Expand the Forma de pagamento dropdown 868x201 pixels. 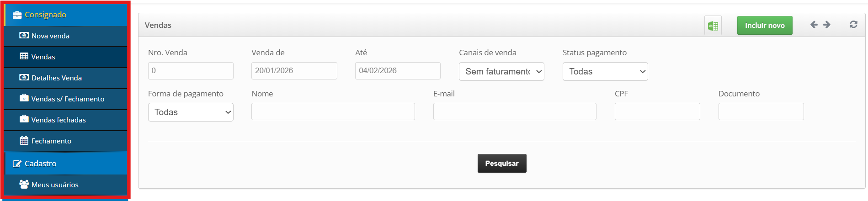click(x=191, y=112)
